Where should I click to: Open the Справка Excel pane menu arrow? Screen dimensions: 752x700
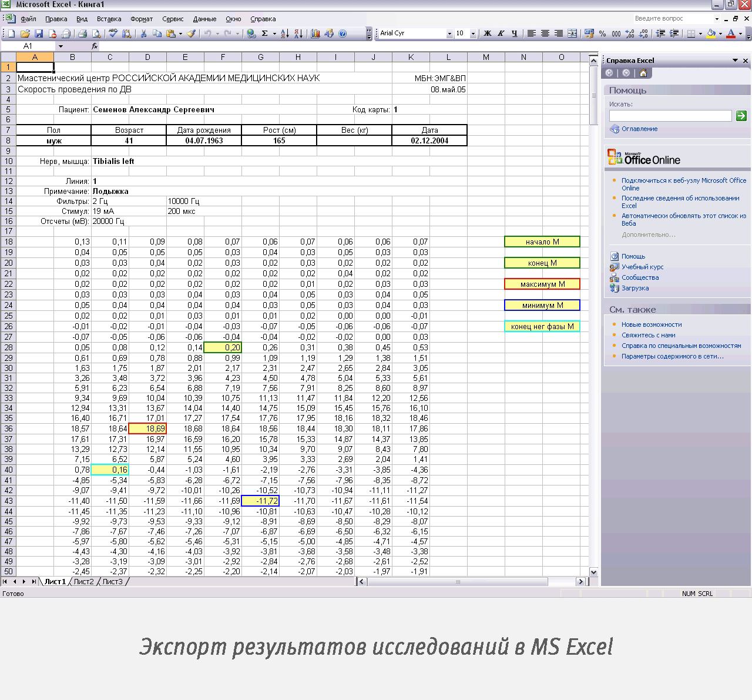[x=735, y=61]
